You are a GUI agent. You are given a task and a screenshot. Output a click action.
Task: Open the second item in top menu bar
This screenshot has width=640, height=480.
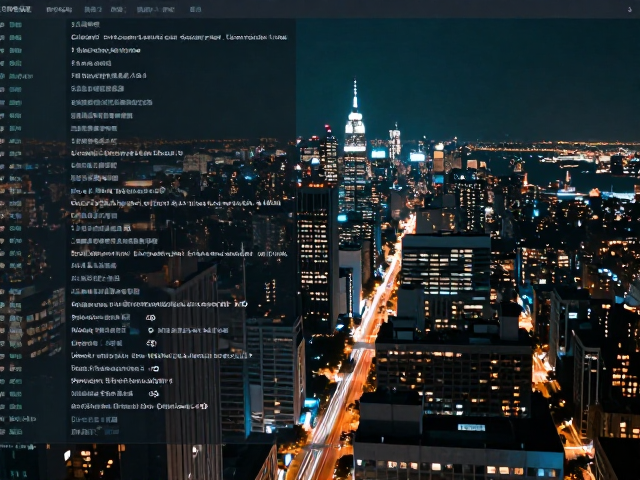(59, 9)
